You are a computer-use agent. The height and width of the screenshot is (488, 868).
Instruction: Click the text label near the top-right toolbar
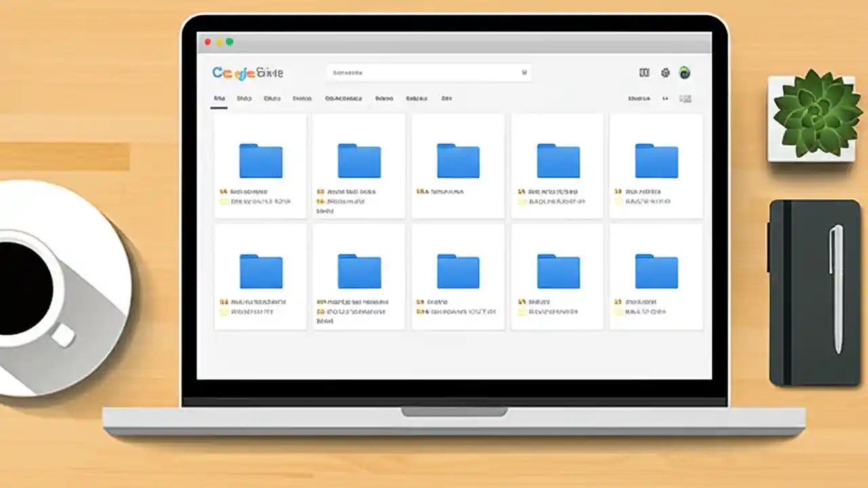pyautogui.click(x=637, y=98)
